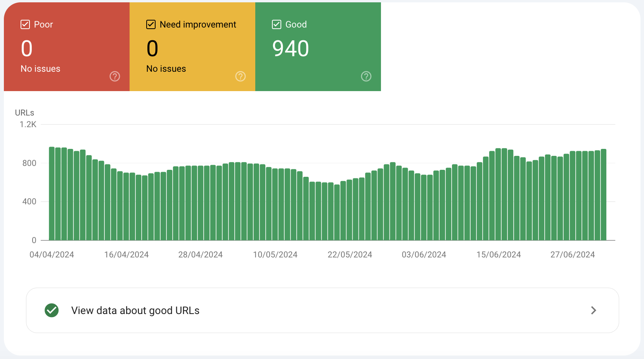
Task: Click green checkmark icon beside View data
Action: 52,311
